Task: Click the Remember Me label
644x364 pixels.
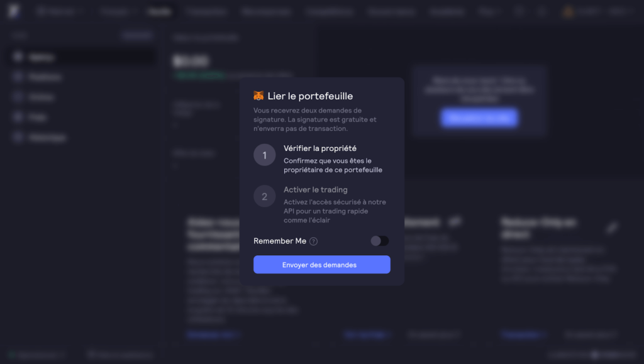Action: click(x=280, y=241)
